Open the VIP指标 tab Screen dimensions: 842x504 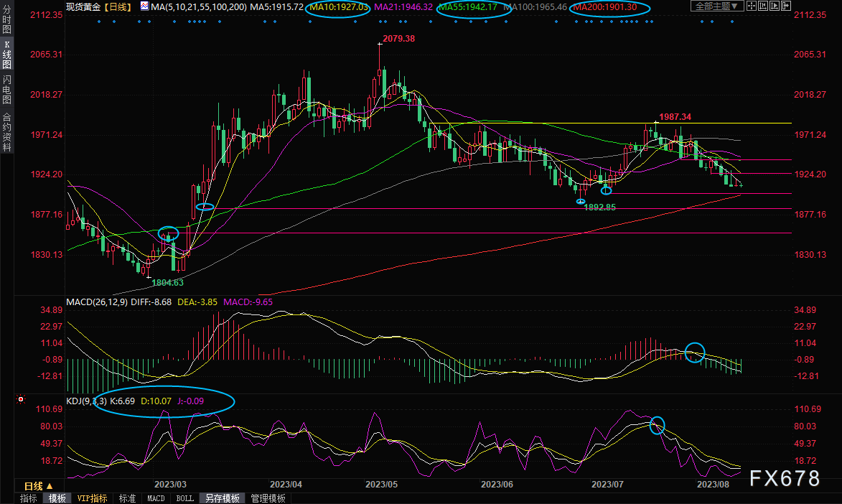(x=92, y=498)
